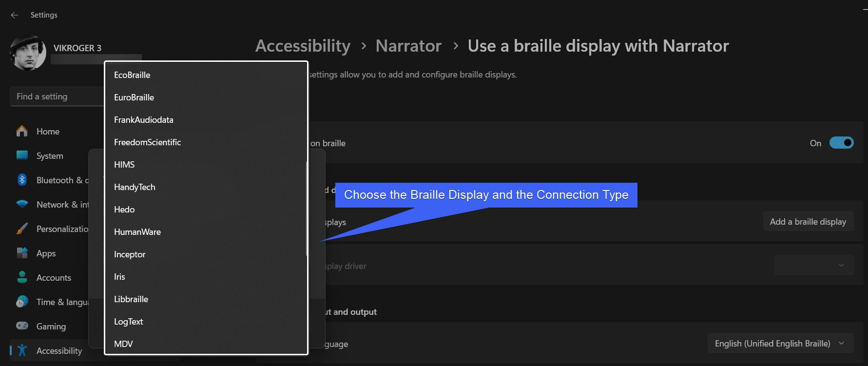Click the Time & language clock icon
The image size is (868, 366).
point(22,302)
